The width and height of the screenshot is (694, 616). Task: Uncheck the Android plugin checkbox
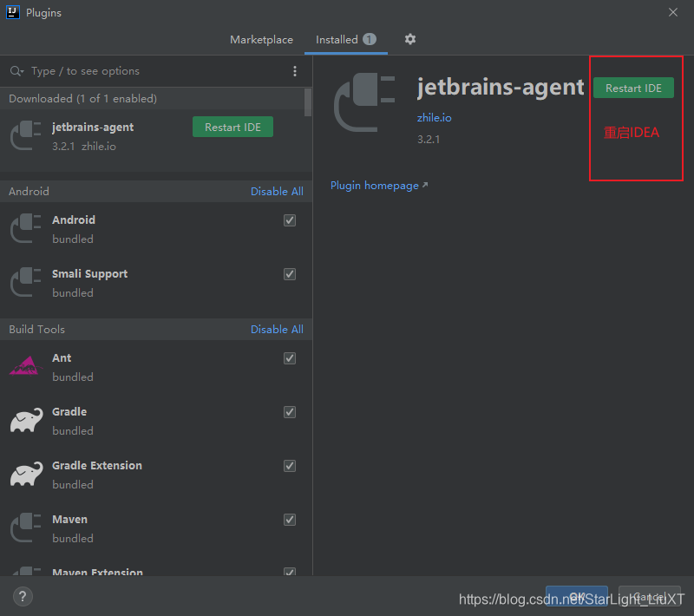[290, 220]
